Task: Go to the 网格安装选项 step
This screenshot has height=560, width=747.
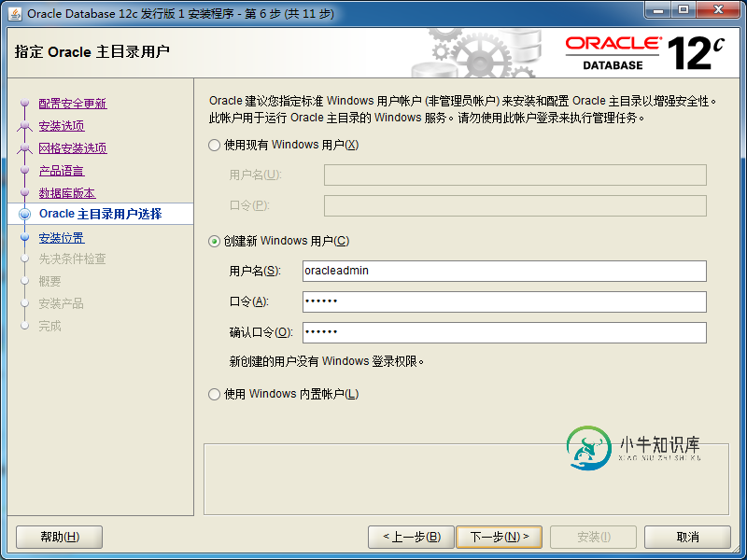Action: [x=73, y=148]
